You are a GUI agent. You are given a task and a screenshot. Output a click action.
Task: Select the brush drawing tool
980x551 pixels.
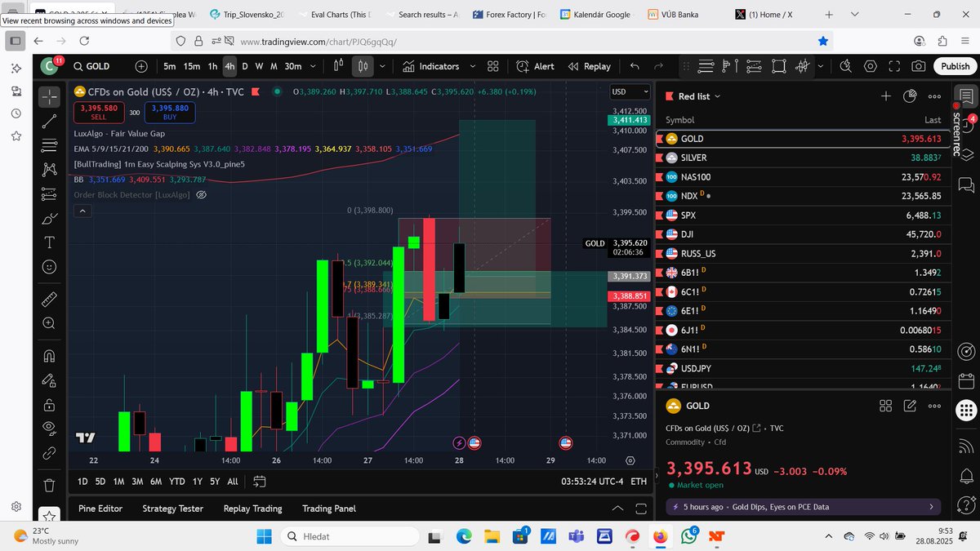50,218
